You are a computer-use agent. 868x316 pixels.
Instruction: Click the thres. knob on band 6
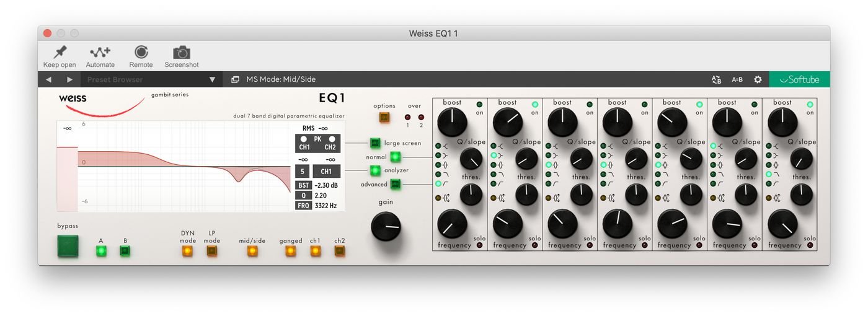pyautogui.click(x=746, y=195)
